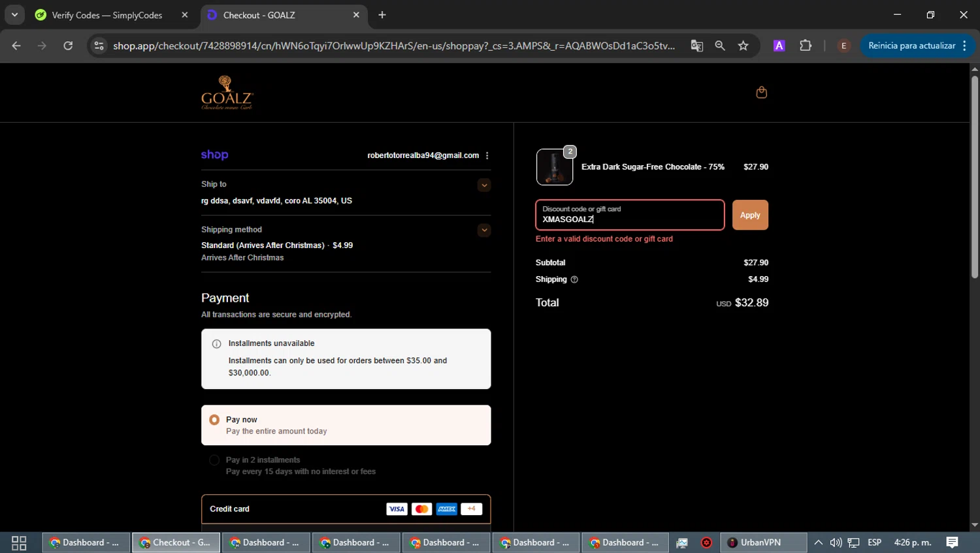The height and width of the screenshot is (553, 980).
Task: Open the volume icon in system tray
Action: click(x=836, y=543)
